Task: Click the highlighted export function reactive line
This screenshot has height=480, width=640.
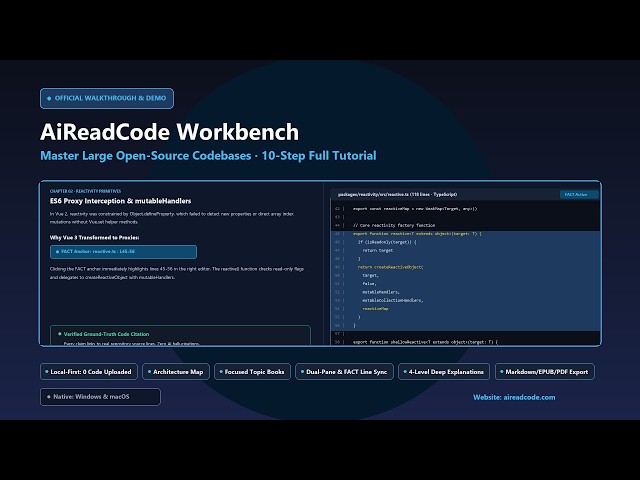Action: [x=417, y=234]
